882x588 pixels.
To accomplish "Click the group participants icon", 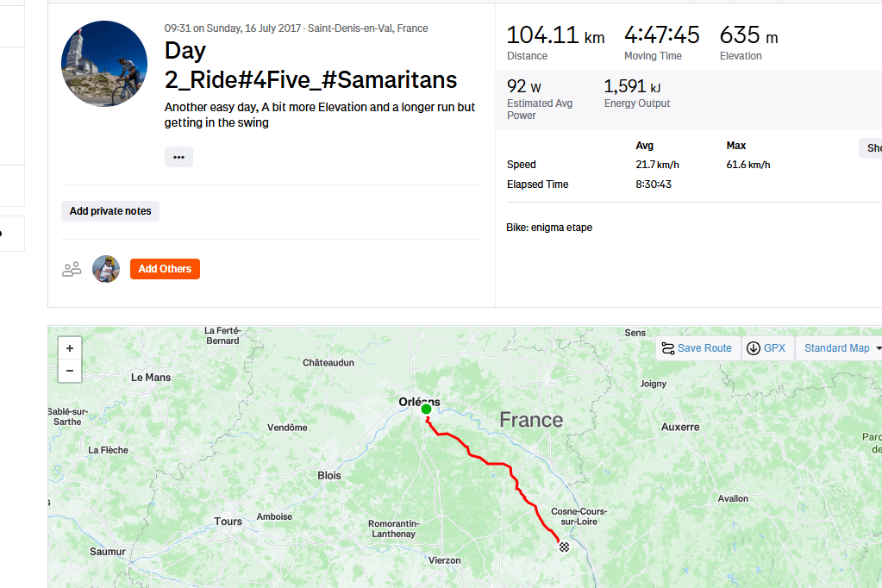I will point(72,269).
